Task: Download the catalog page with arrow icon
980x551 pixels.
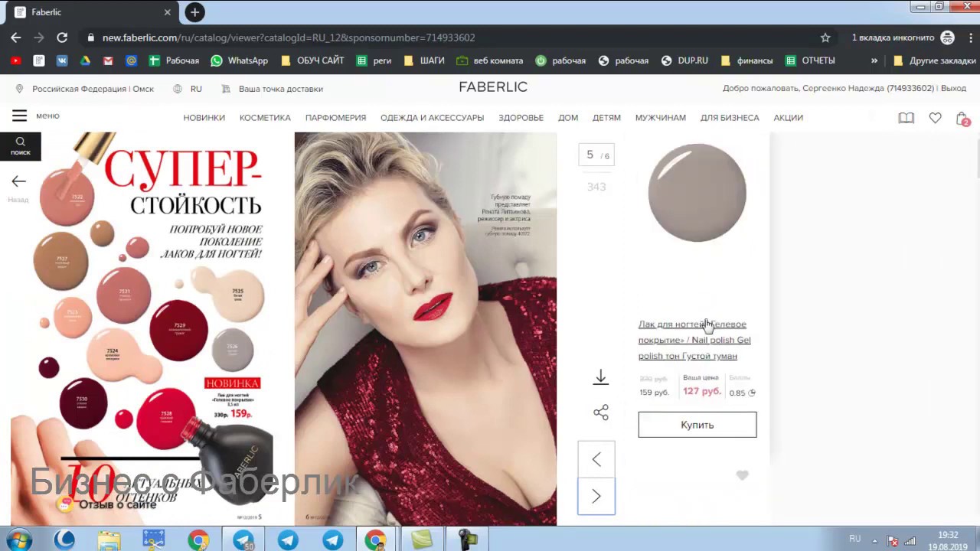Action: coord(600,377)
